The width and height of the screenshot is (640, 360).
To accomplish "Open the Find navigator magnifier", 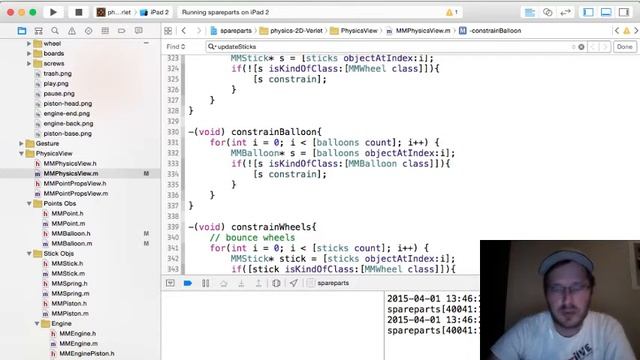I will (55, 31).
